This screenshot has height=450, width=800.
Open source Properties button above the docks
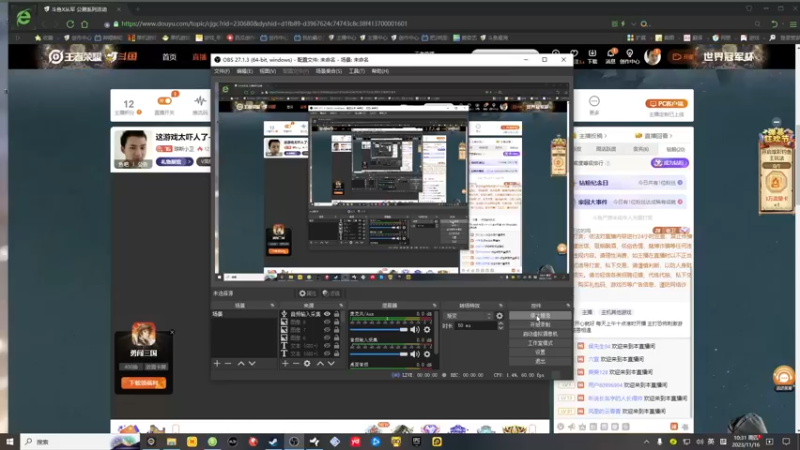tap(307, 293)
